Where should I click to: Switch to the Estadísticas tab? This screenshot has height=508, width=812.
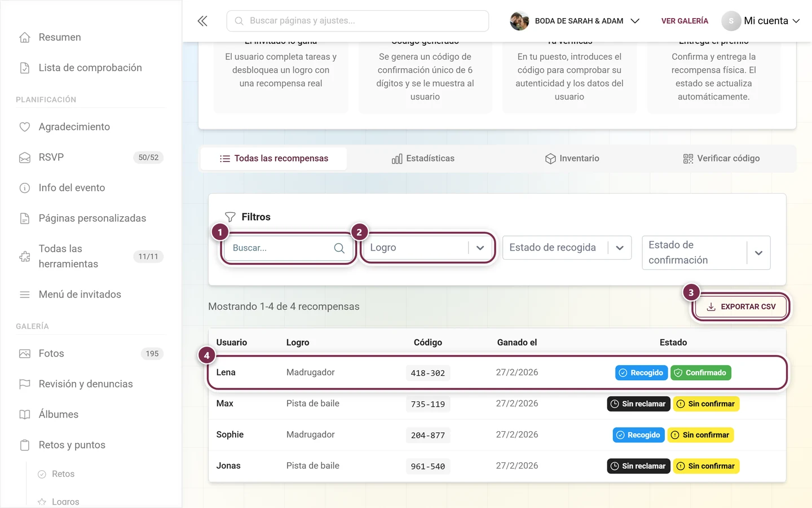click(423, 159)
